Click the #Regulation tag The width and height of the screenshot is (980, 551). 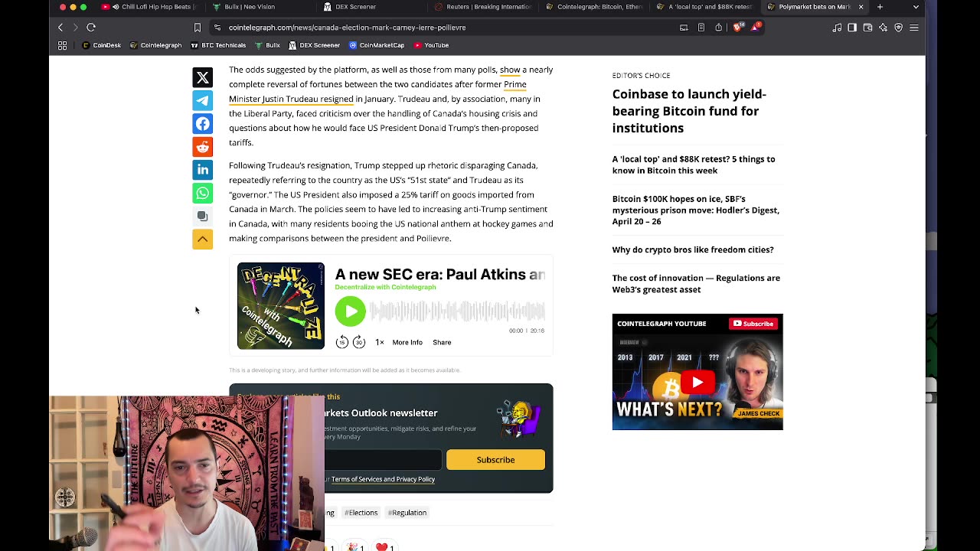407,513
